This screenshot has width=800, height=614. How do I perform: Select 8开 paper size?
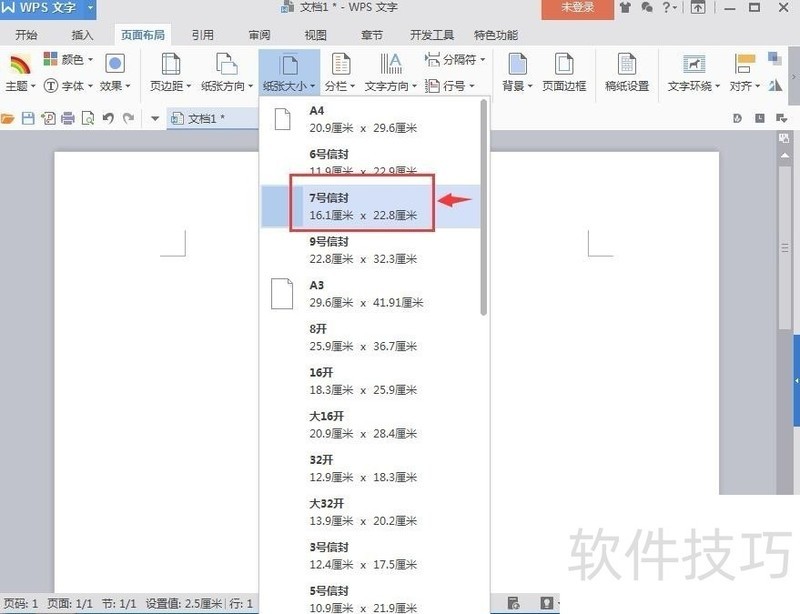pyautogui.click(x=370, y=337)
